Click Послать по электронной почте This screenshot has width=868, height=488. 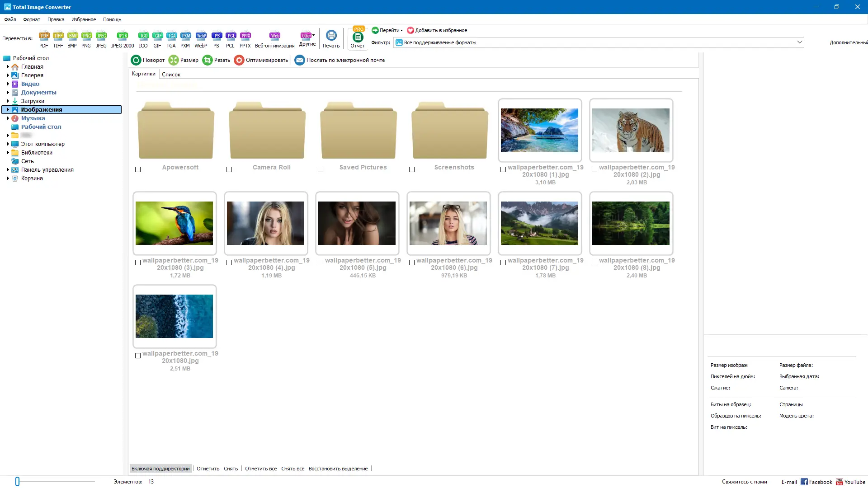coord(340,60)
